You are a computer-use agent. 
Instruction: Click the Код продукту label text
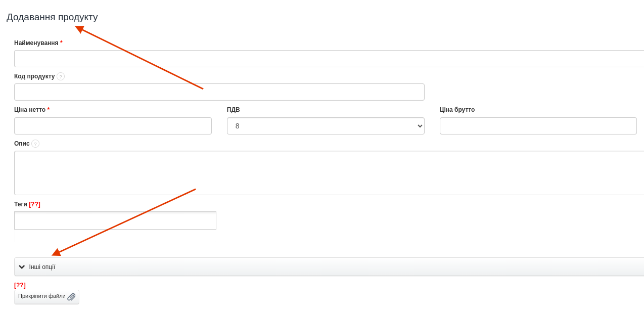point(34,76)
